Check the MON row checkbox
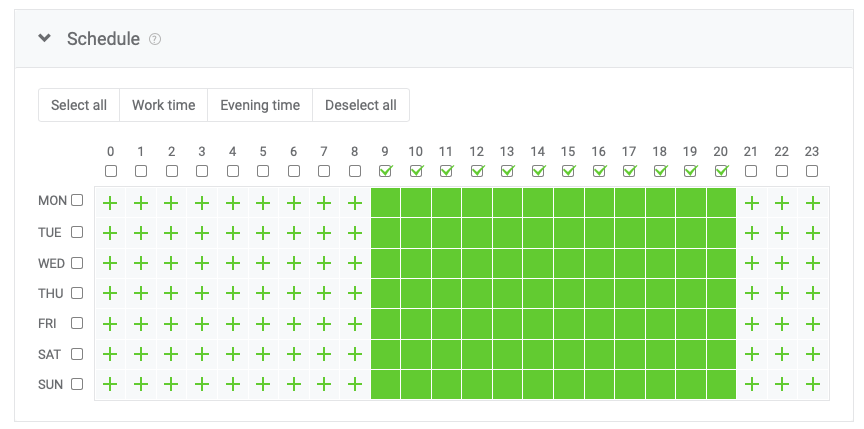The height and width of the screenshot is (429, 864). (77, 200)
